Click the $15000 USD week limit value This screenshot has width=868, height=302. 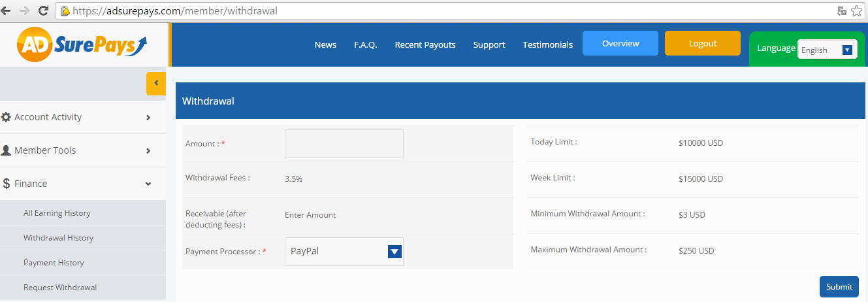point(701,179)
